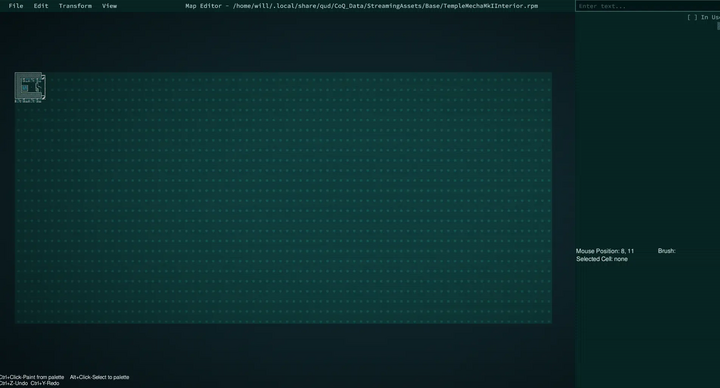Open the Edit menu
The width and height of the screenshot is (720, 388).
tap(41, 6)
